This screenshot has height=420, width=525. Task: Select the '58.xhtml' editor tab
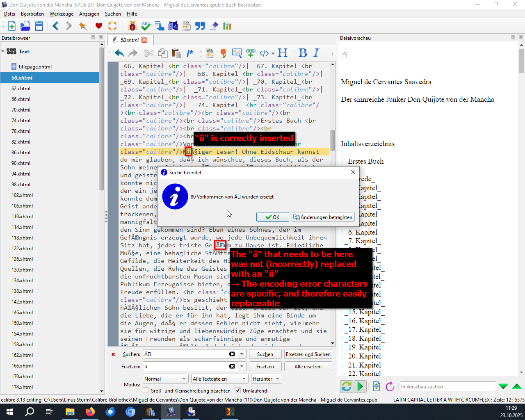pos(130,40)
